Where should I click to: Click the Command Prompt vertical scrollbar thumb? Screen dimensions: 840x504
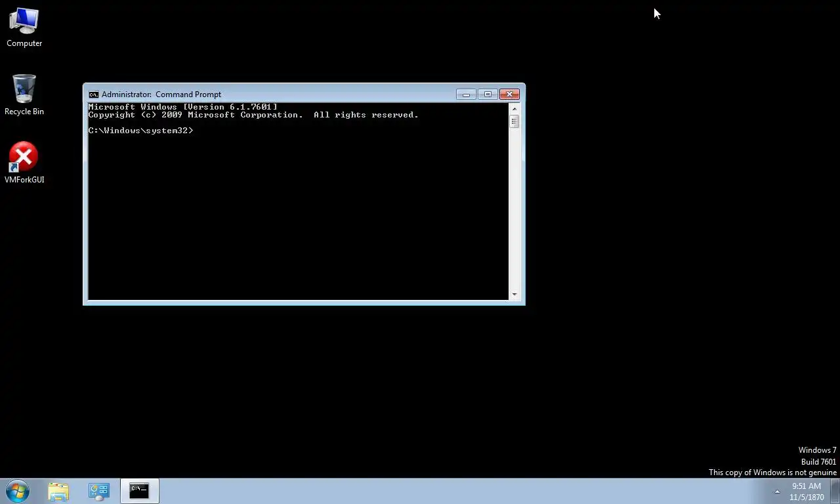tap(514, 121)
